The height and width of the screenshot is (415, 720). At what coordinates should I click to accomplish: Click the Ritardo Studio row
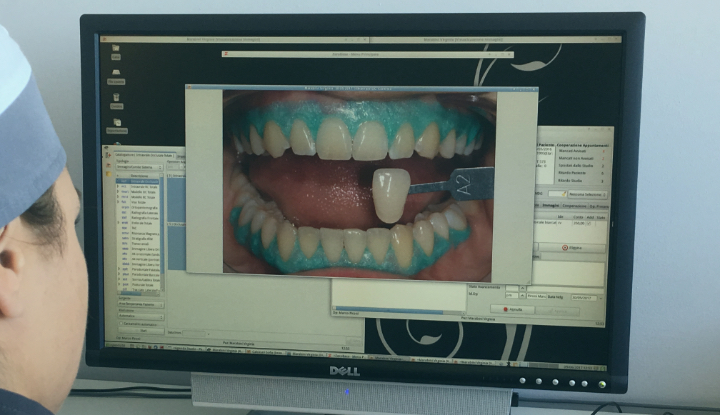pyautogui.click(x=582, y=180)
